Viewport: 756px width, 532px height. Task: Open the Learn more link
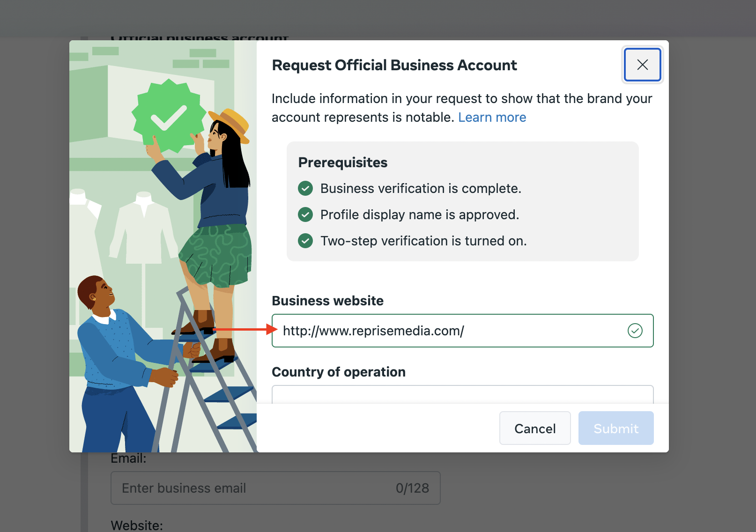(492, 117)
